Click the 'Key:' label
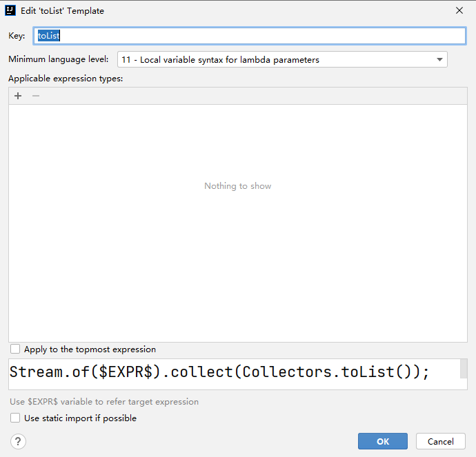The height and width of the screenshot is (457, 476). (x=17, y=36)
